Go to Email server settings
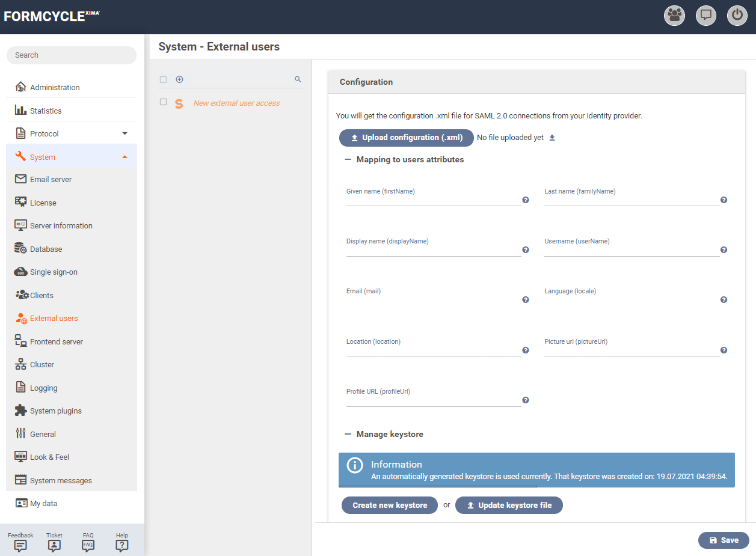The image size is (756, 556). click(x=51, y=180)
